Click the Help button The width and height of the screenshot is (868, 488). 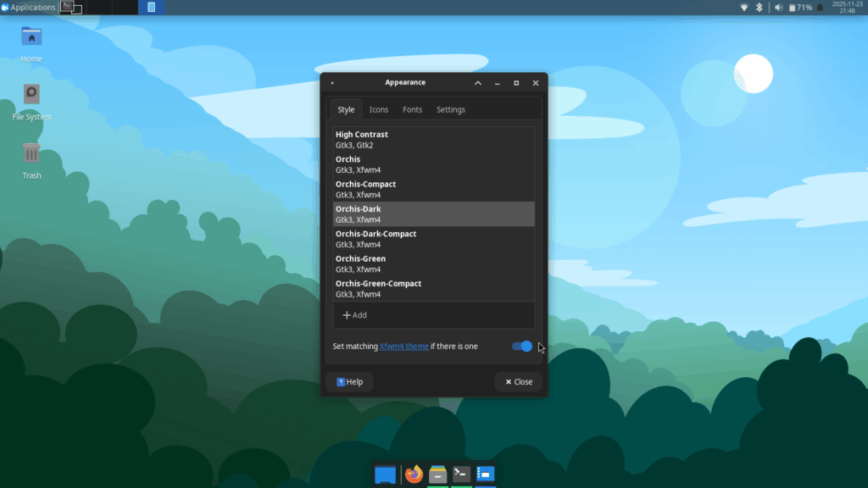click(350, 381)
